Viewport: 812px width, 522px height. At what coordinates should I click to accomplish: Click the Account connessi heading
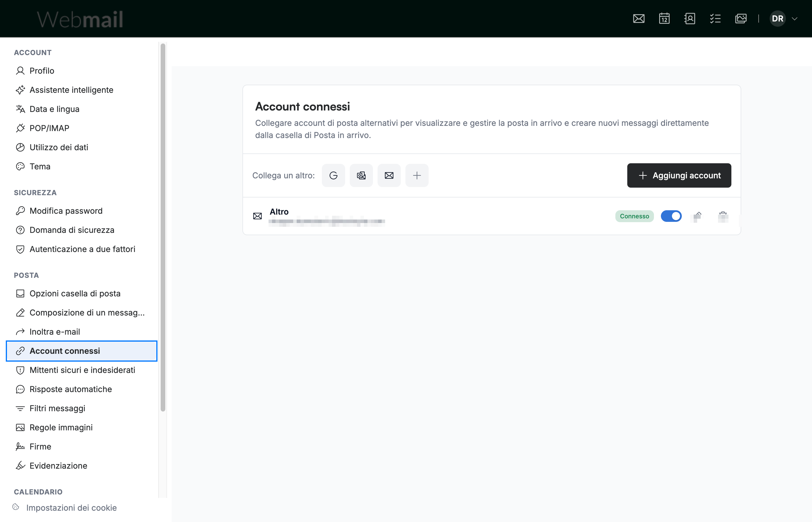302,106
